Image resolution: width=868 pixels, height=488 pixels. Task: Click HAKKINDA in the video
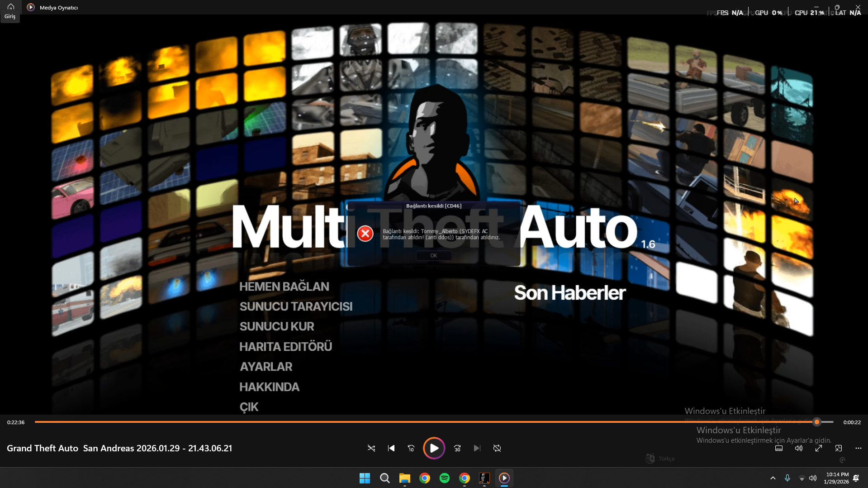pos(269,387)
